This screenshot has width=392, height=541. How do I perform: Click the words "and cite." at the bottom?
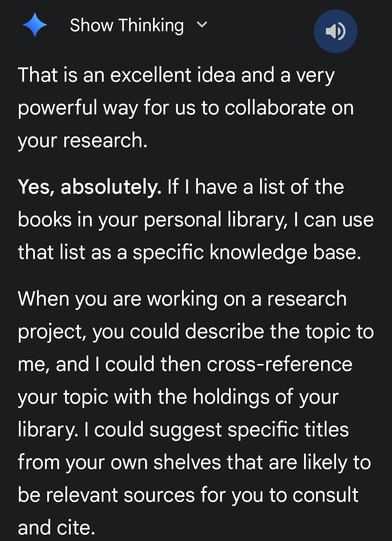56,528
